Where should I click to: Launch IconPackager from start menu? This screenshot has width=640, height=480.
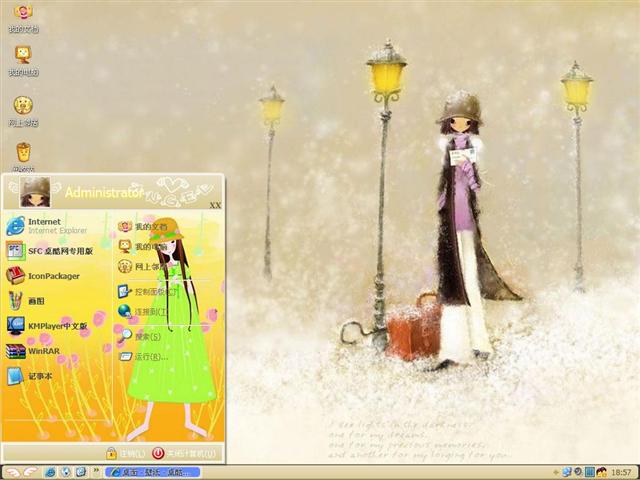(43, 276)
